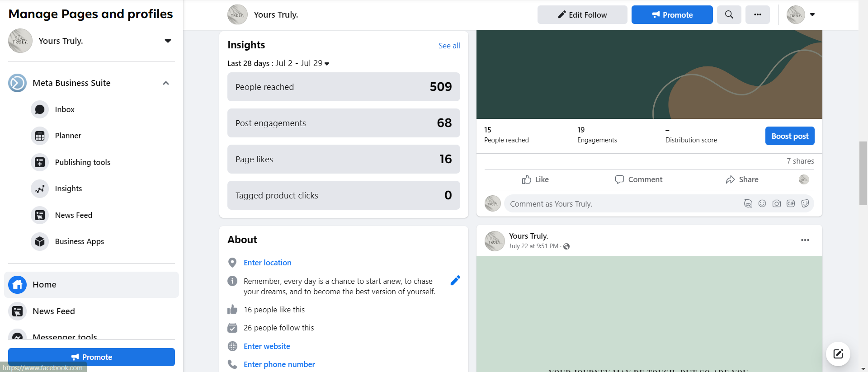Open the search magnifier icon
This screenshot has width=868, height=372.
[x=729, y=14]
